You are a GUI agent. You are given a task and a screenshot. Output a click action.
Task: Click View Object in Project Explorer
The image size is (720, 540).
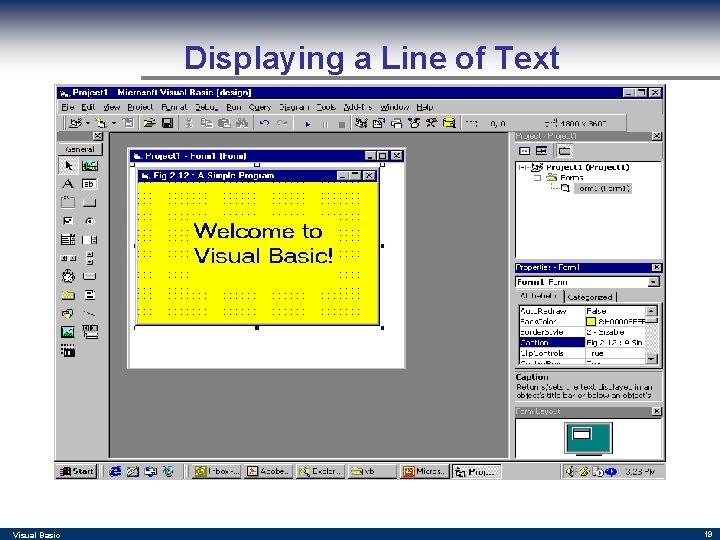click(x=542, y=151)
